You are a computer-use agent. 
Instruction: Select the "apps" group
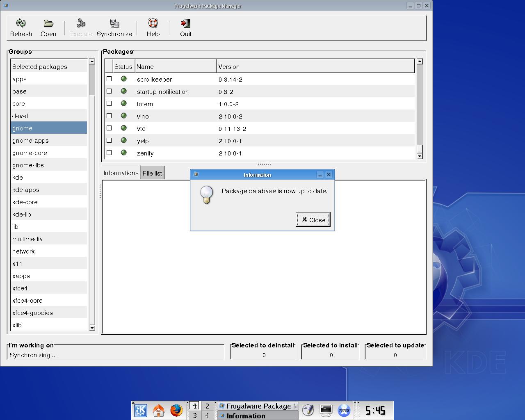[49, 79]
